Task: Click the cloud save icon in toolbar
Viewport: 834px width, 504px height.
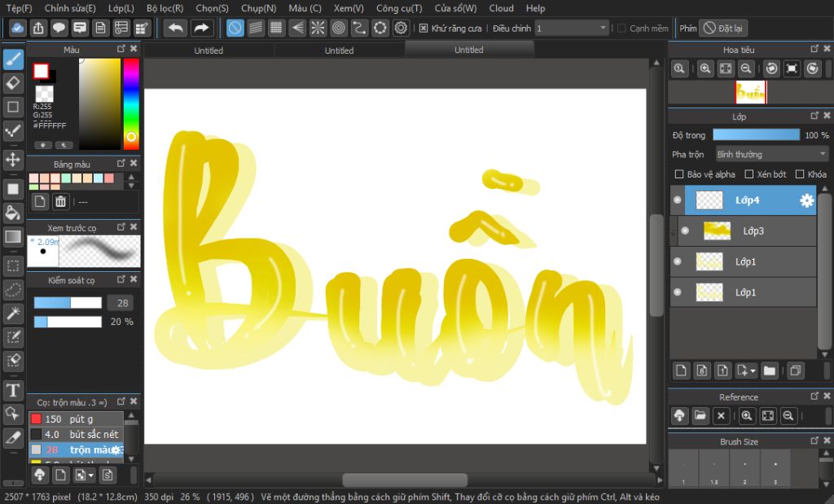Action: pos(18,28)
